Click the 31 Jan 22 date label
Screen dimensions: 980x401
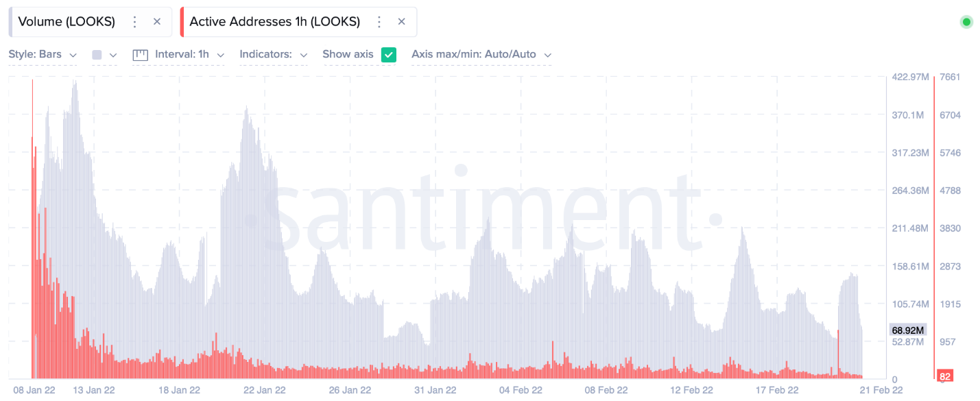[x=435, y=390]
